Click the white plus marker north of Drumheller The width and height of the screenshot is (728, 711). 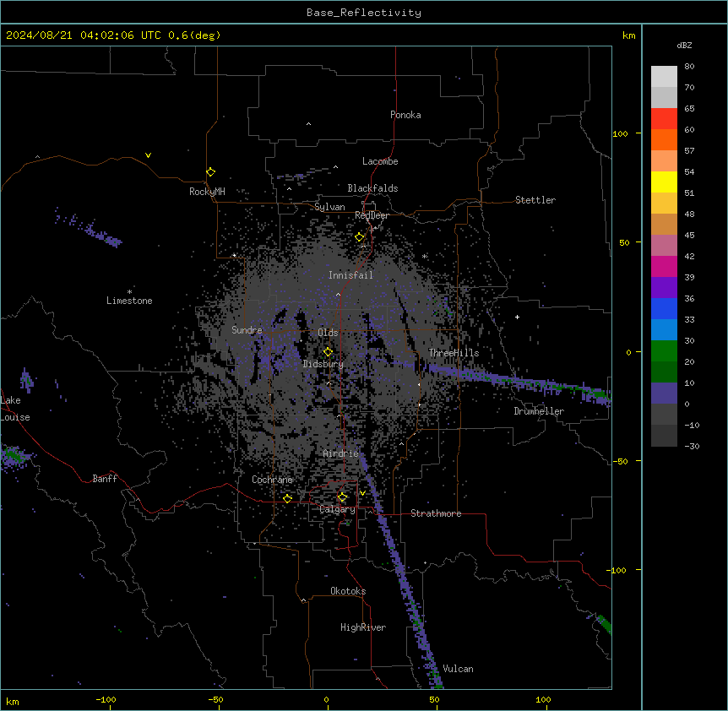[x=517, y=317]
